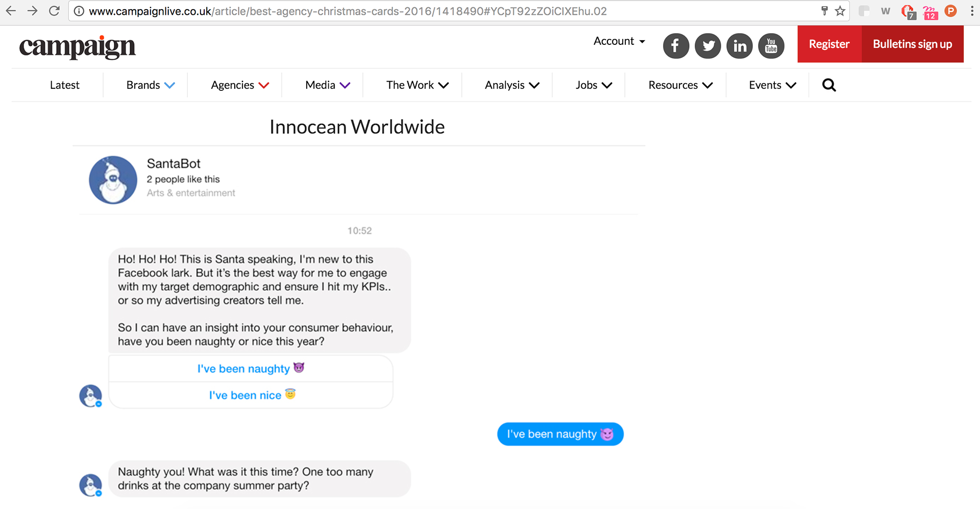Screen dimensions: 980x509
Task: Open Campaign's Facebook page icon
Action: click(676, 46)
